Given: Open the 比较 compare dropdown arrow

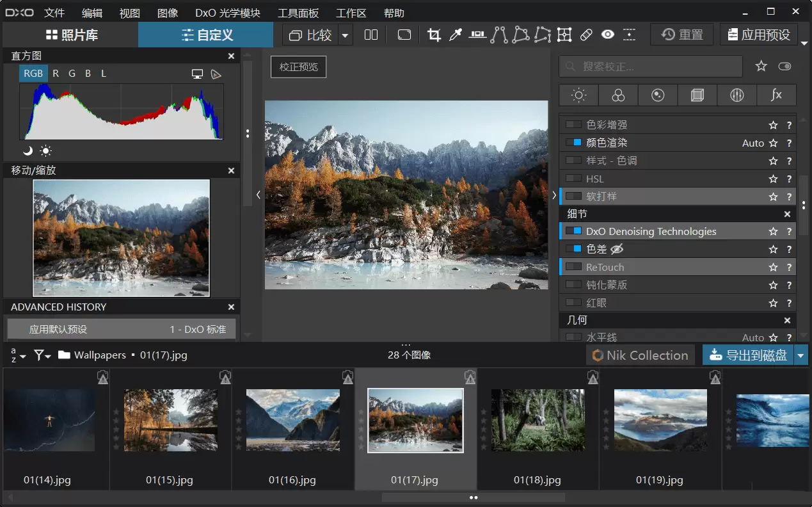Looking at the screenshot, I should point(346,35).
